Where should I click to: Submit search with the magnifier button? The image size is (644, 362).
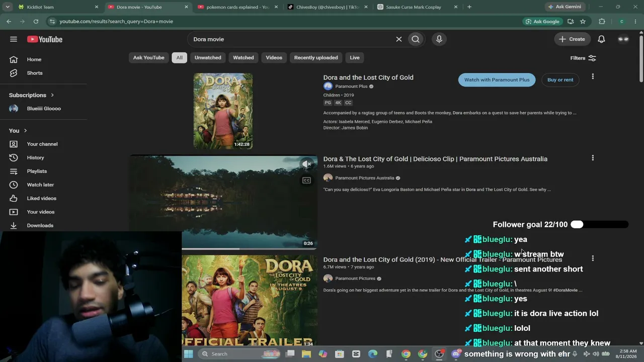point(416,39)
